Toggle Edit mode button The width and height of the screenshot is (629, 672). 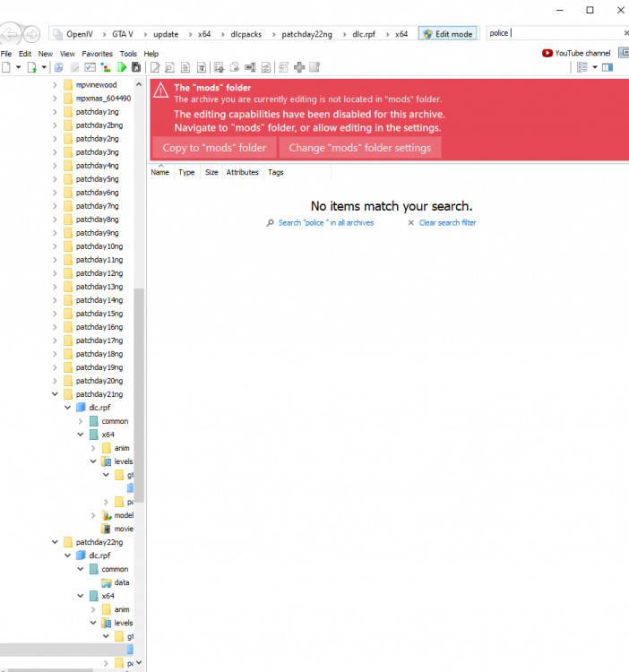coord(448,34)
